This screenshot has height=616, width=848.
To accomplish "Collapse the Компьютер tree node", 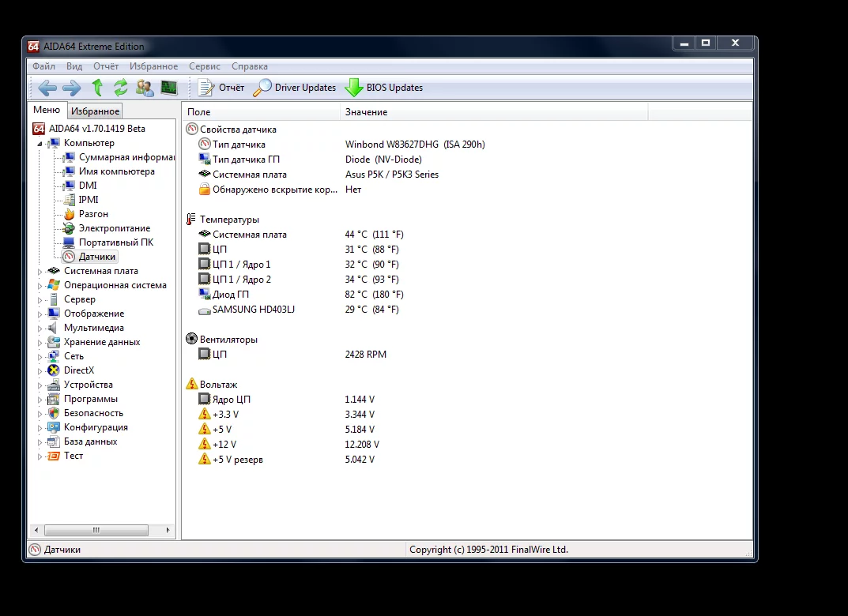I will coord(40,144).
